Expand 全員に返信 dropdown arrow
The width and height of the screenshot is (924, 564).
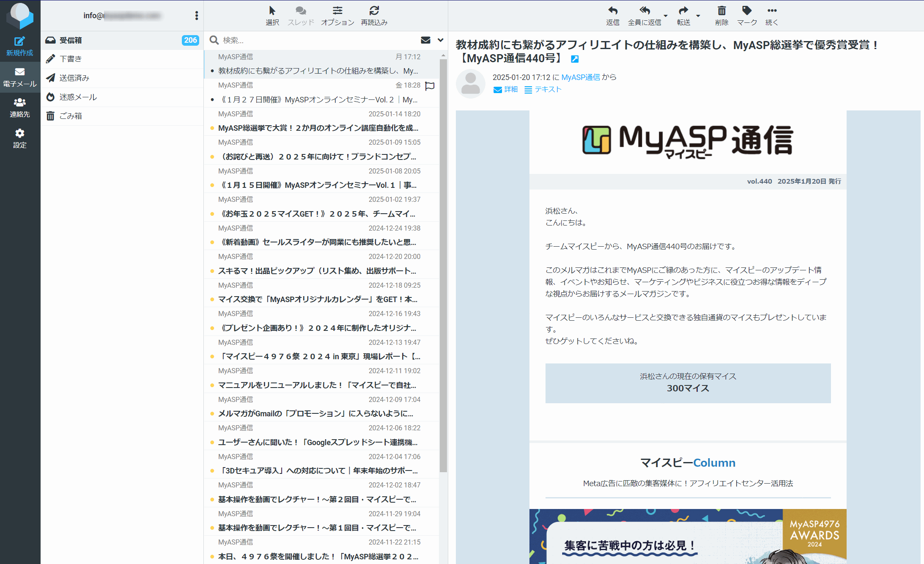click(x=666, y=16)
